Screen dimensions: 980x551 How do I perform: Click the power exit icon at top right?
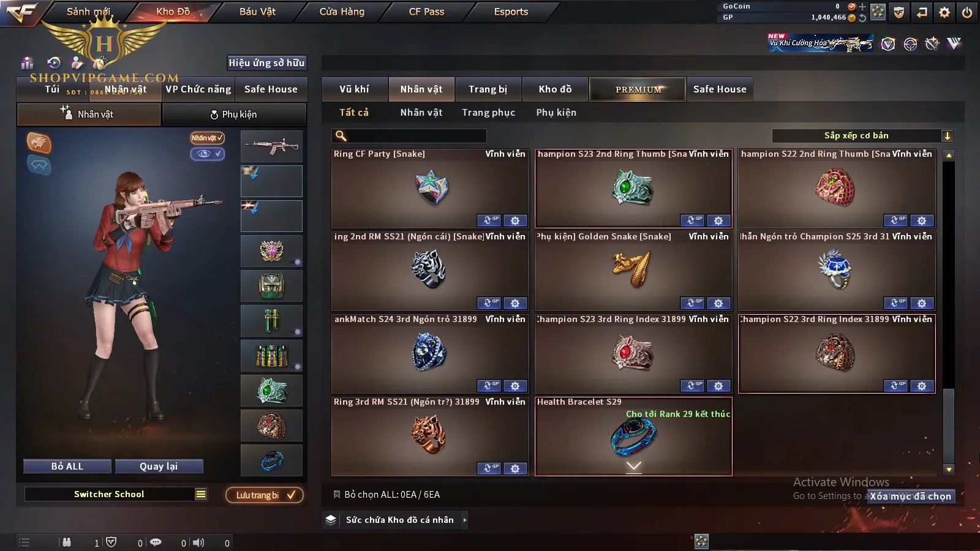click(x=967, y=12)
